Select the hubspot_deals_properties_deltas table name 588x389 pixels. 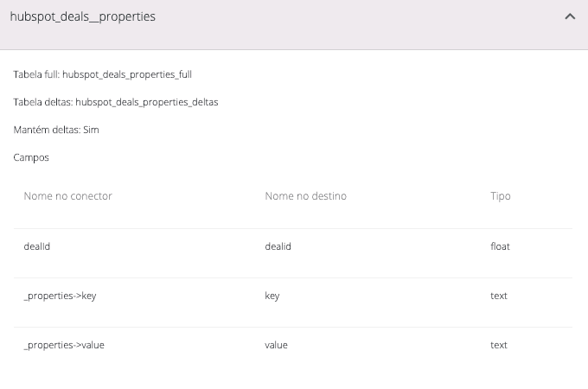[x=147, y=103]
